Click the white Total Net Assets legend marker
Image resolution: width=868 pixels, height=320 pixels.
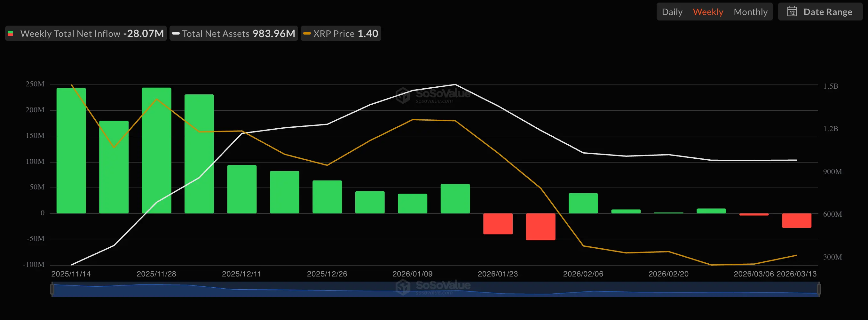pos(176,33)
